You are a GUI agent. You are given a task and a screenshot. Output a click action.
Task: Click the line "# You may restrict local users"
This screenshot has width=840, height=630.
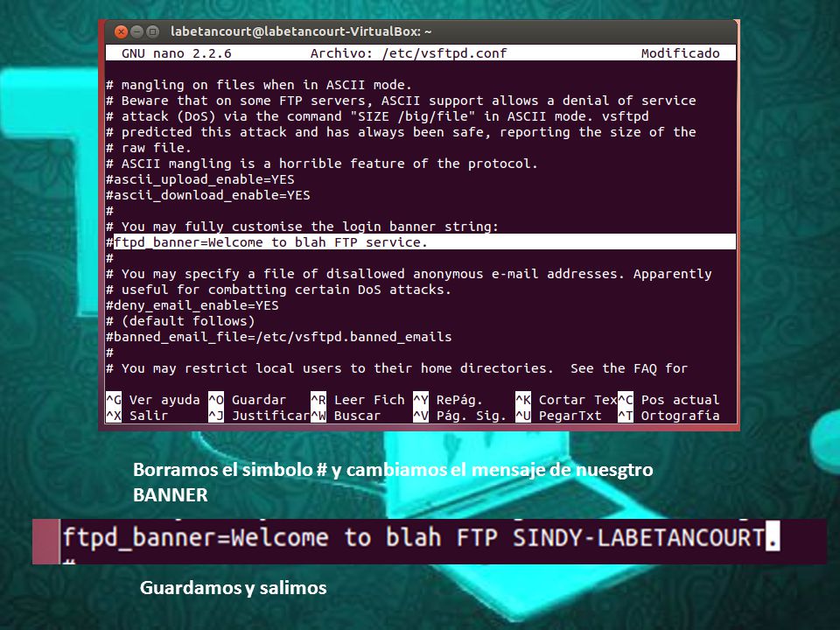click(397, 368)
